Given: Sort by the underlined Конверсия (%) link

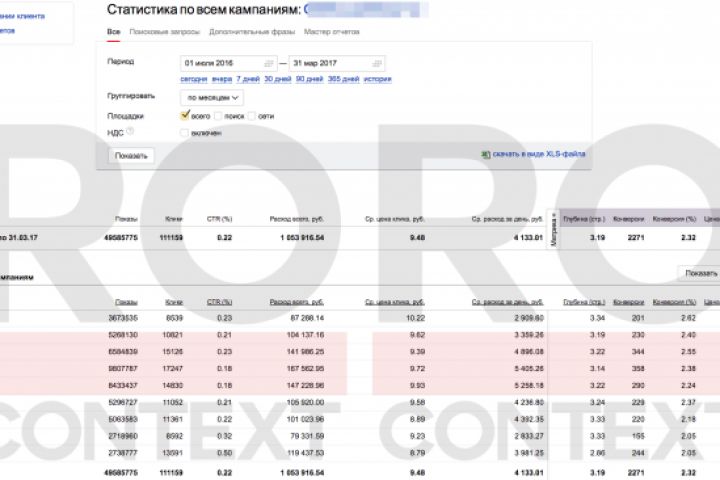Looking at the screenshot, I should [675, 302].
